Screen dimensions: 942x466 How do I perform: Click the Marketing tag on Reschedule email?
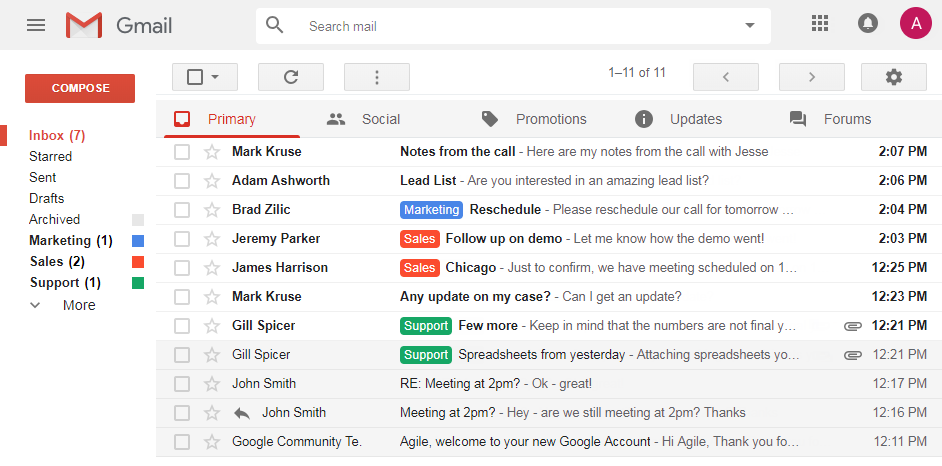point(431,210)
